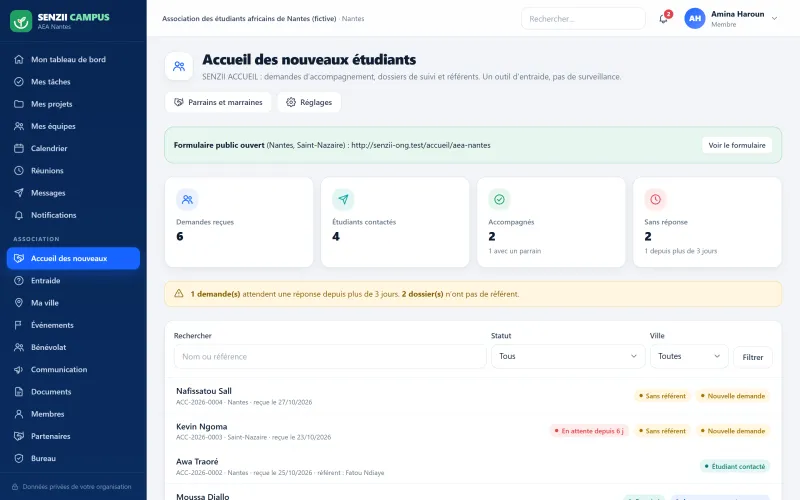This screenshot has height=500, width=800.
Task: Click the Communication megaphone icon
Action: tap(19, 369)
